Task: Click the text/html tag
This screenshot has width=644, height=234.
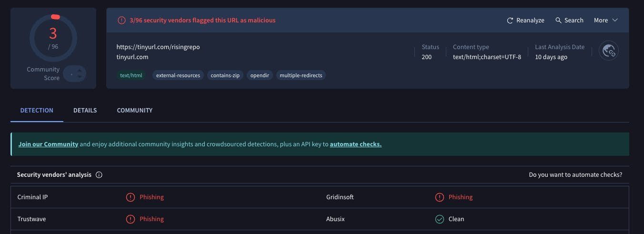Action: (131, 75)
